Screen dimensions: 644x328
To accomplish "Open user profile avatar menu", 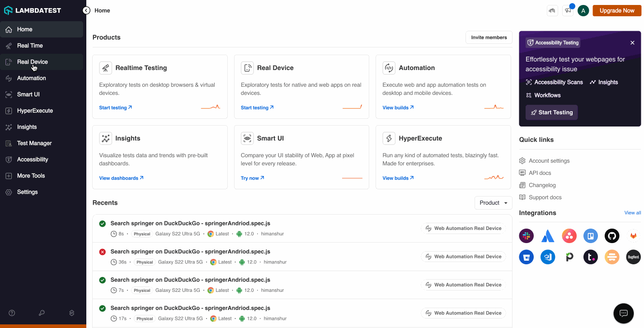I will coord(583,10).
